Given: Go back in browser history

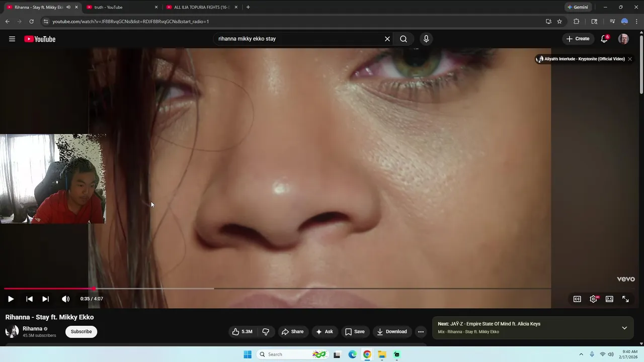Looking at the screenshot, I should click(7, 22).
